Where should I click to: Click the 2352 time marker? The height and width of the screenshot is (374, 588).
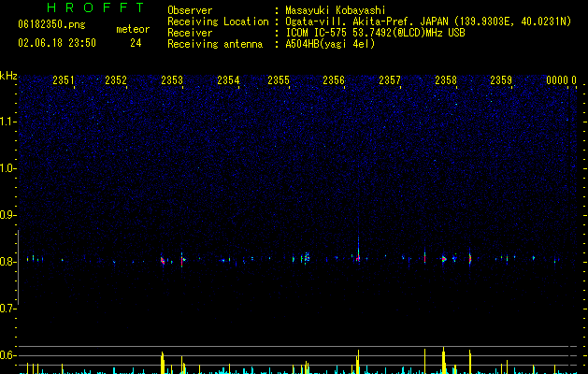[116, 80]
